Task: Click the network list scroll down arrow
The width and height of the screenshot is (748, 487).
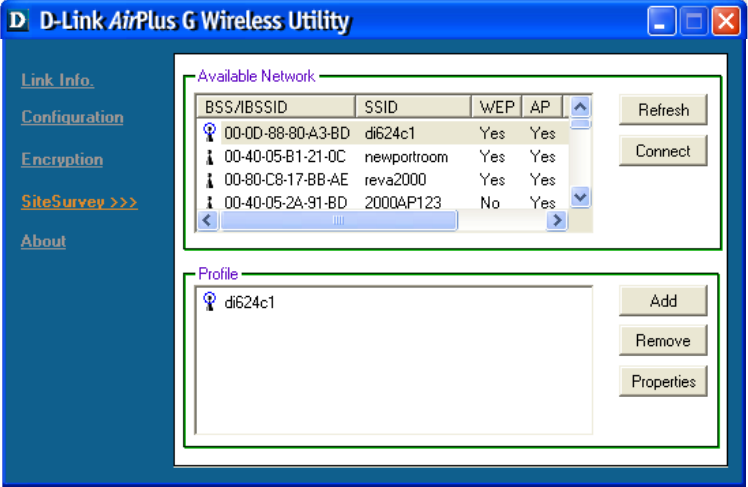Action: (580, 197)
